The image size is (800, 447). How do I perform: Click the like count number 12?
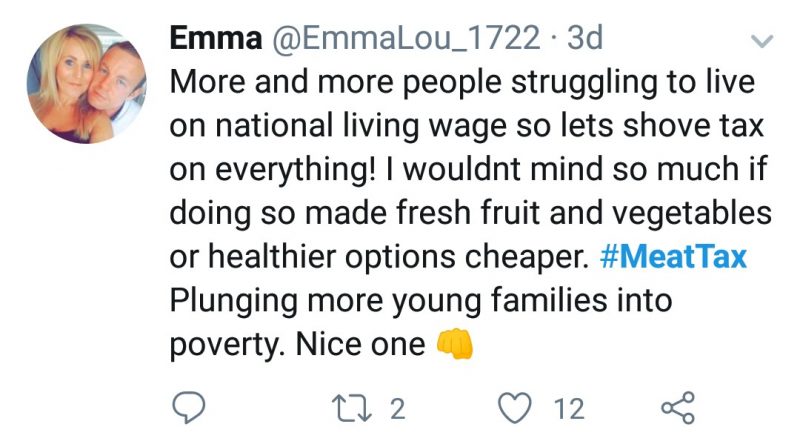(x=570, y=408)
